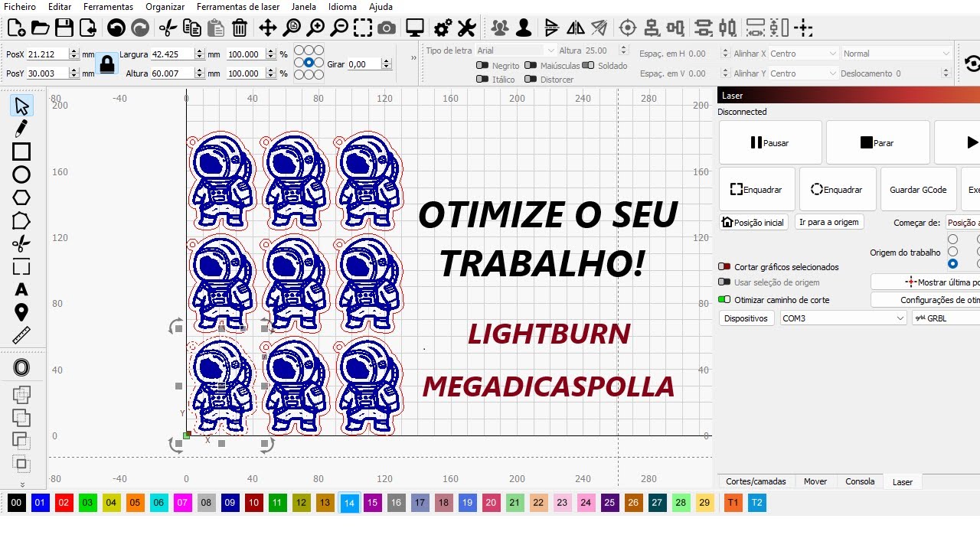The image size is (980, 551).
Task: Save the project with the floppy disk icon
Action: pyautogui.click(x=64, y=28)
